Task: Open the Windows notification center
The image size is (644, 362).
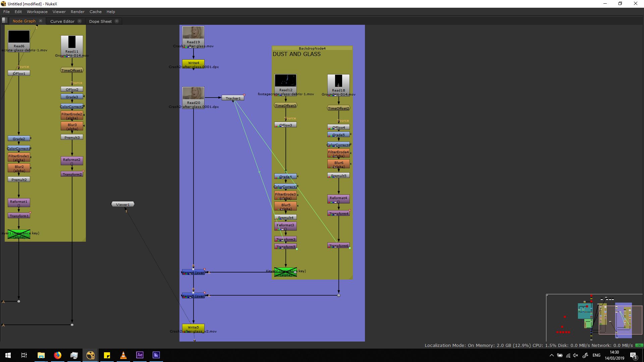Action: tap(633, 355)
